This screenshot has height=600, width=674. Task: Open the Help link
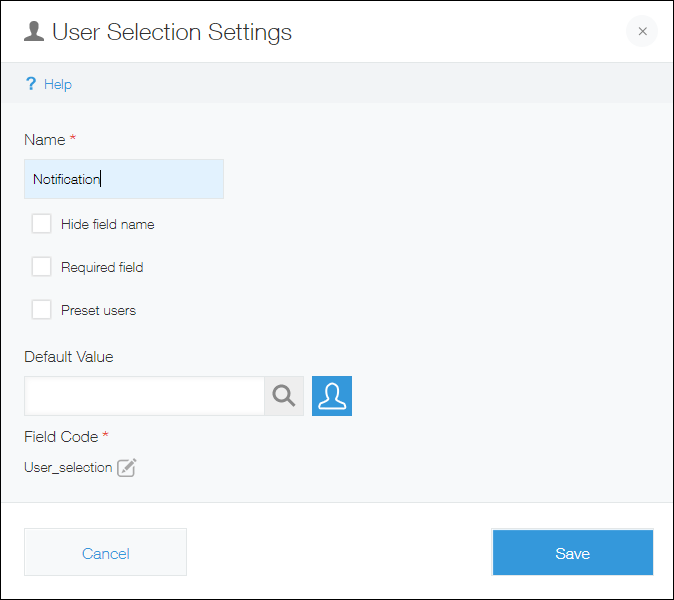[x=58, y=84]
